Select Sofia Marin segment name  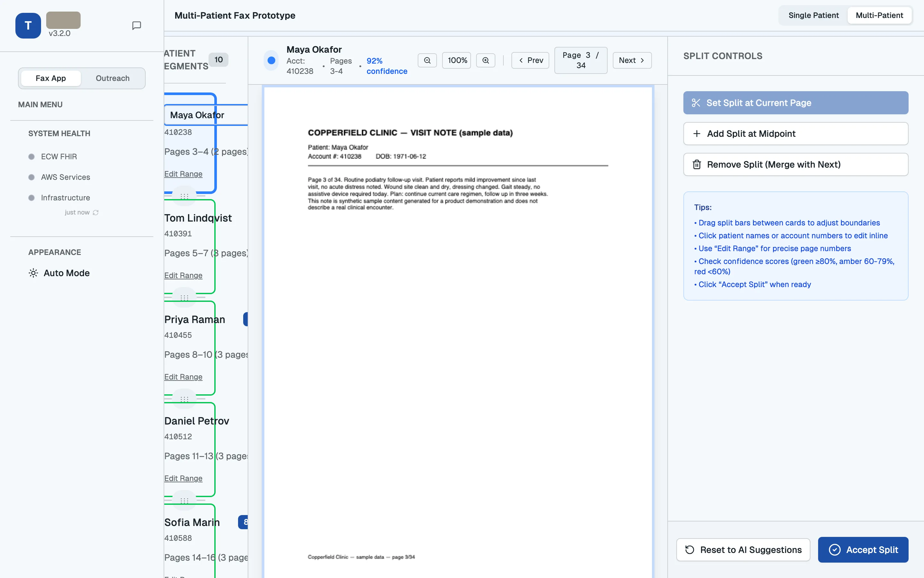[192, 522]
